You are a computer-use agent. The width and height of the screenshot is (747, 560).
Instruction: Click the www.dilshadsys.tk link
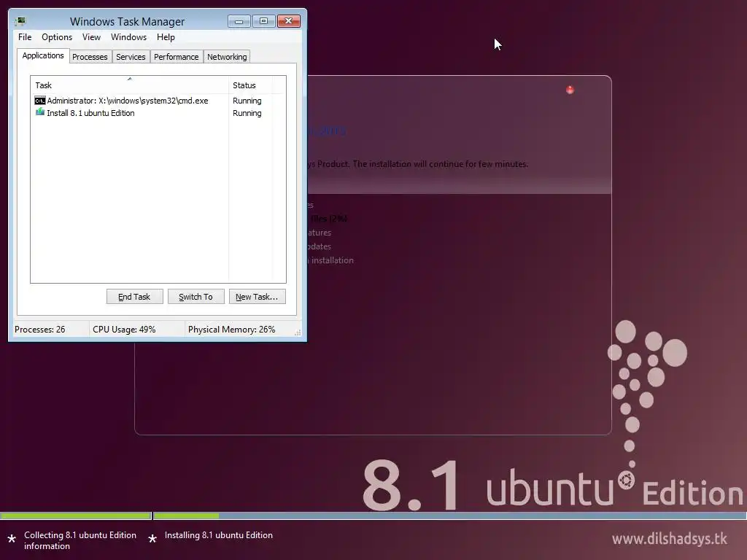[x=670, y=539]
